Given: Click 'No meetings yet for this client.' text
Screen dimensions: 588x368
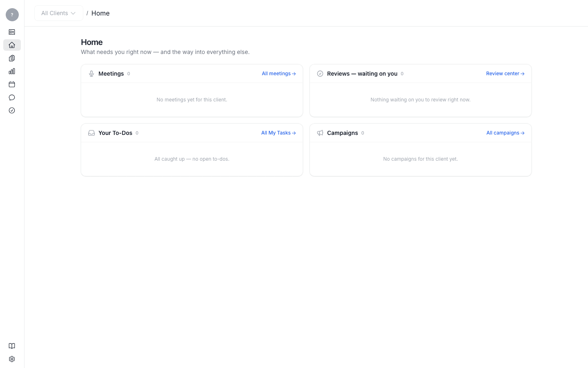Looking at the screenshot, I should pyautogui.click(x=192, y=100).
